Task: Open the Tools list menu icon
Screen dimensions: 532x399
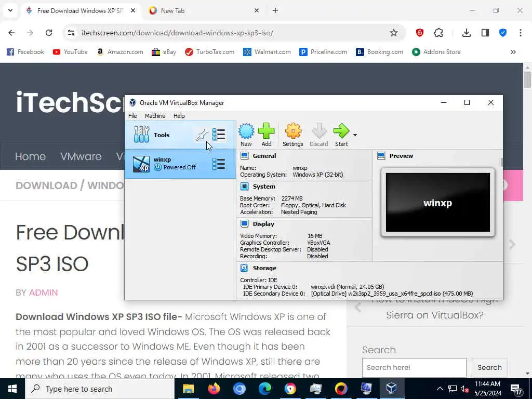Action: click(x=219, y=135)
